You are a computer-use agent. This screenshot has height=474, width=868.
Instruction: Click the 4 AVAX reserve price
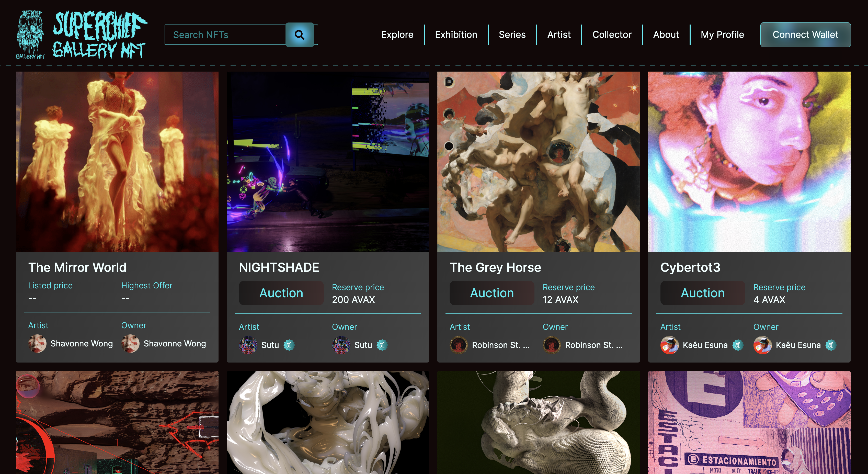[769, 299]
